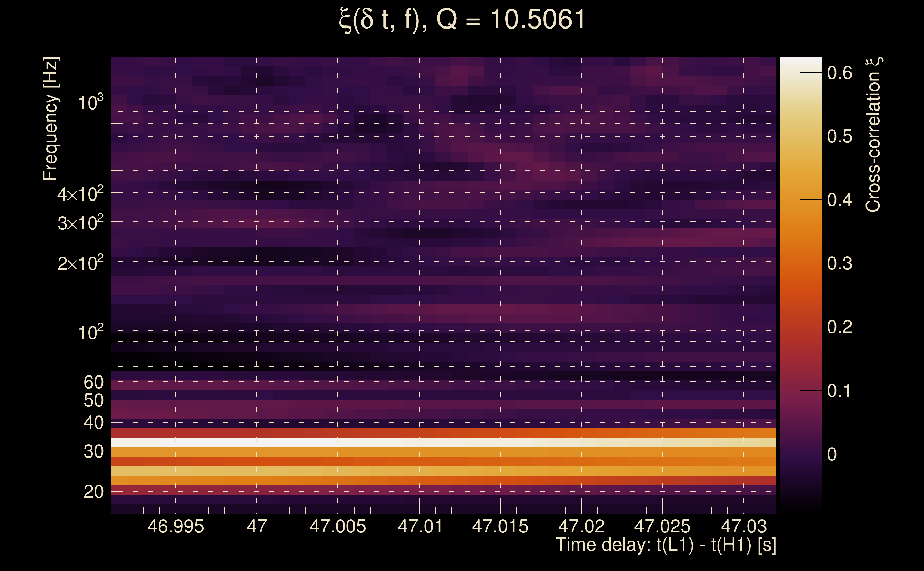Click the Cross-correlation colorbar label
This screenshot has height=571, width=924.
point(873,135)
